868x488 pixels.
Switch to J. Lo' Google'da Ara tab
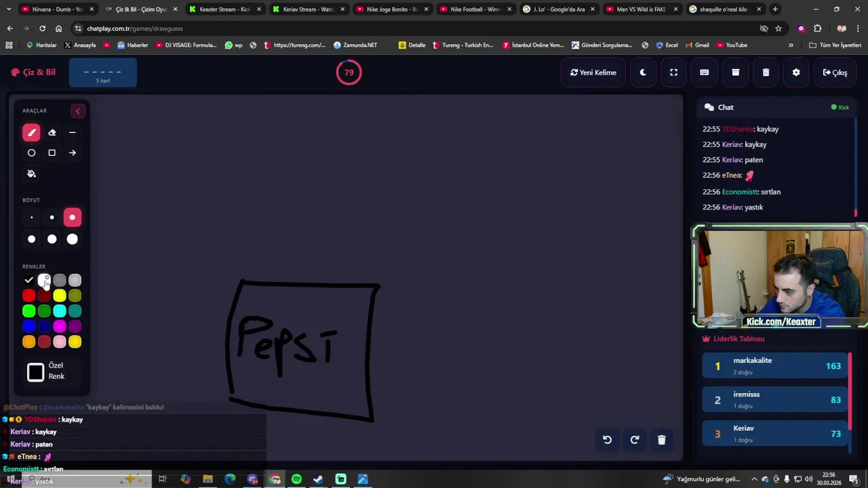tap(557, 9)
